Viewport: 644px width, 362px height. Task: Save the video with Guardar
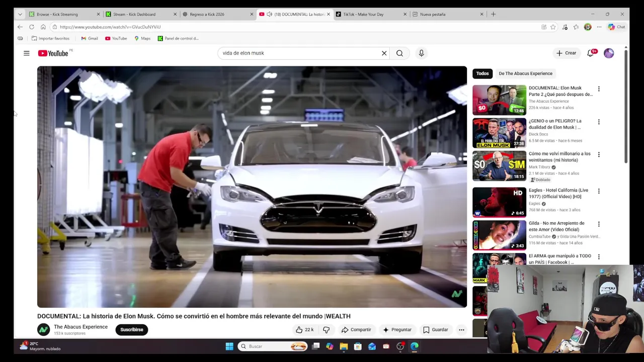436,330
